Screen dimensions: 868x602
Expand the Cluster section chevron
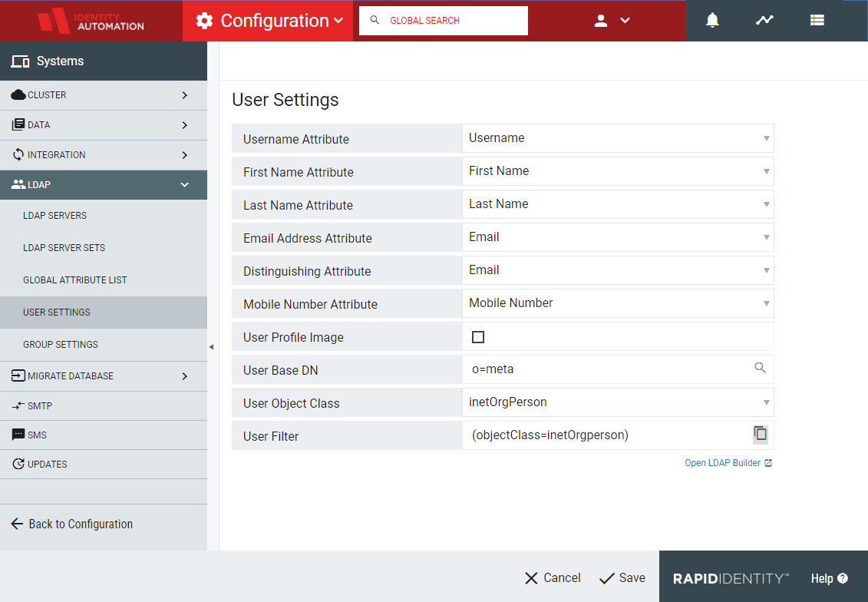click(184, 95)
